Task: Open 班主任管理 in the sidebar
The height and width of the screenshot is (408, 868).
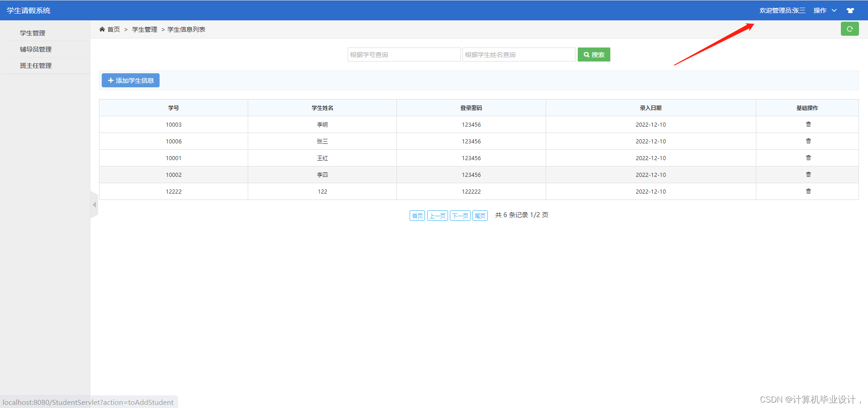Action: coord(36,66)
